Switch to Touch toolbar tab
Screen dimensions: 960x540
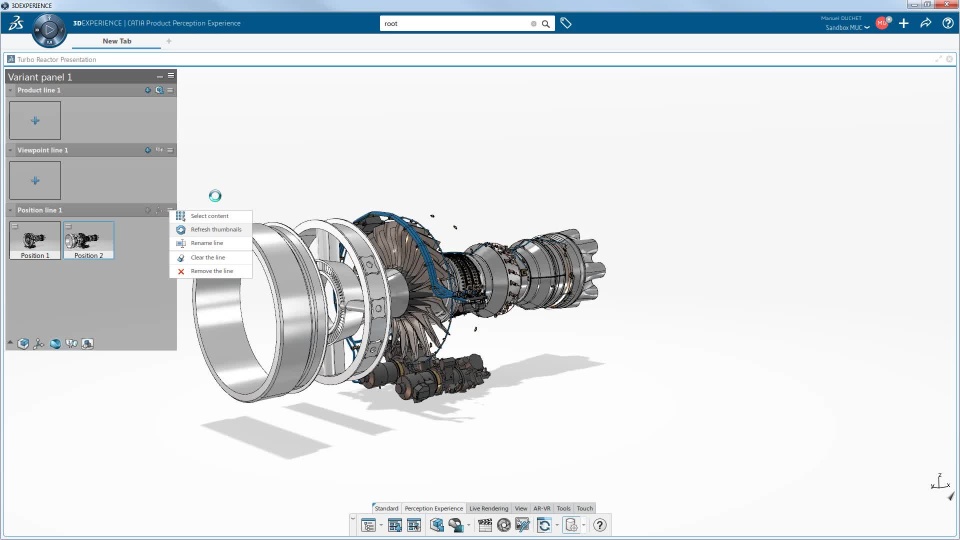point(585,508)
